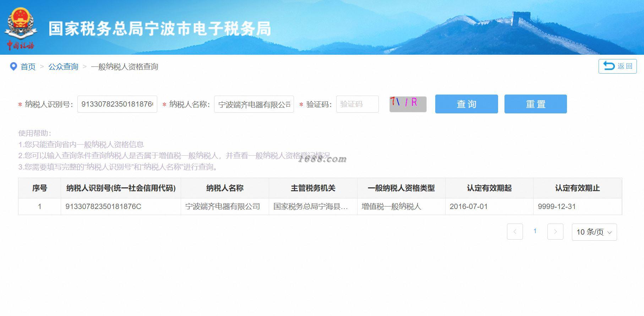Viewport: 644px width, 316px height.
Task: Focus the 纳税人名称 input field
Action: coord(254,104)
